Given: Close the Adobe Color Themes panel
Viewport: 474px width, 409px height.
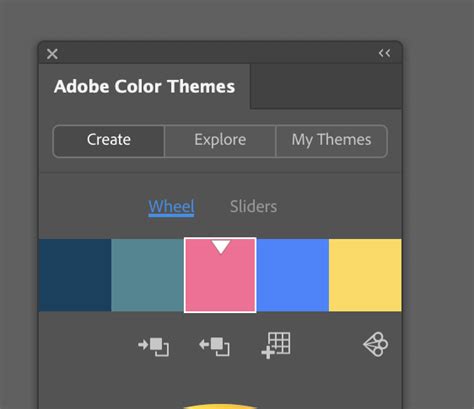Looking at the screenshot, I should coord(52,54).
